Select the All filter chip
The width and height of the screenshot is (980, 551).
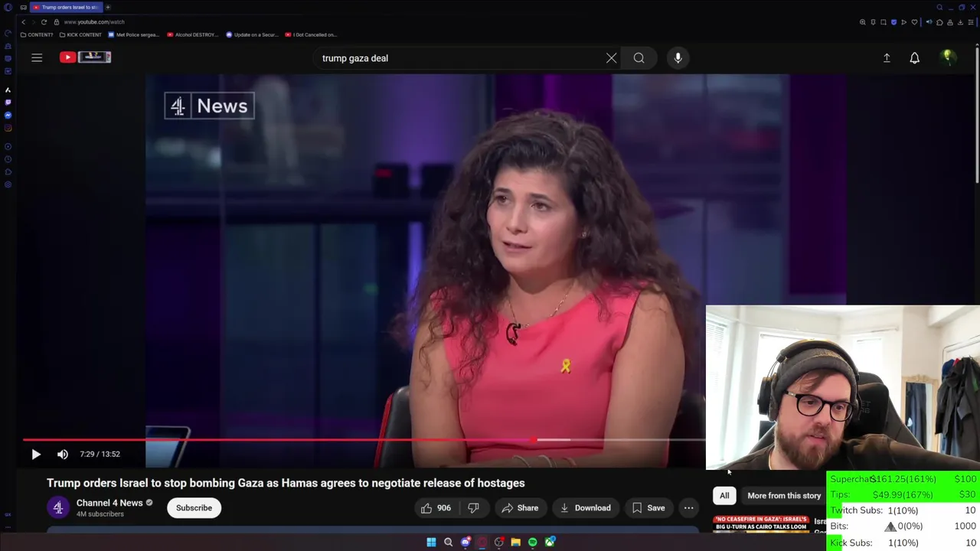click(x=724, y=496)
